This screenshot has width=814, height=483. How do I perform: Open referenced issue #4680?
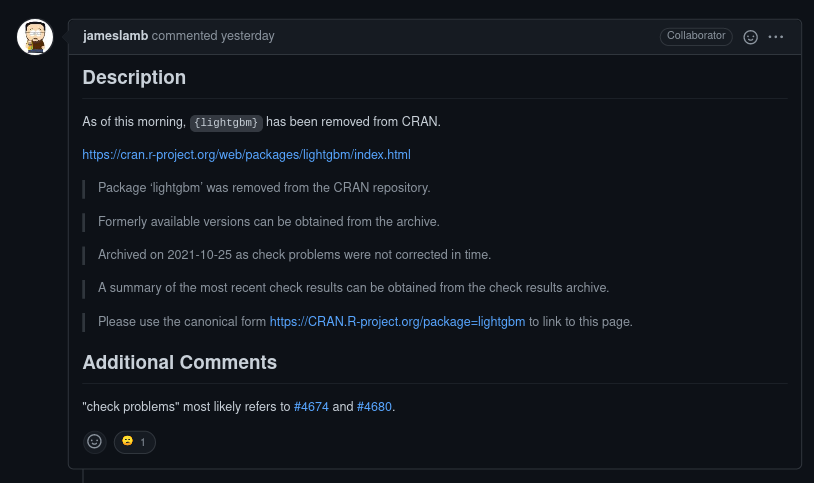click(x=374, y=407)
